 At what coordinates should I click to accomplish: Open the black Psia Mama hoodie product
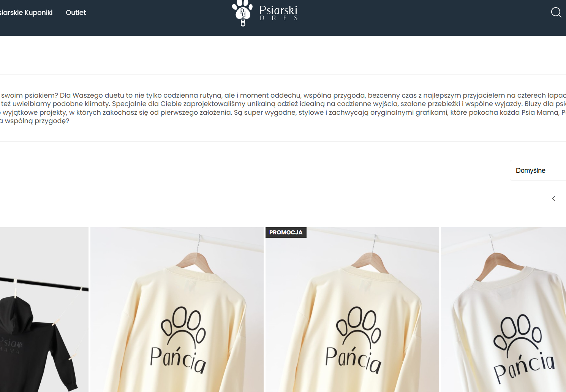click(x=44, y=310)
